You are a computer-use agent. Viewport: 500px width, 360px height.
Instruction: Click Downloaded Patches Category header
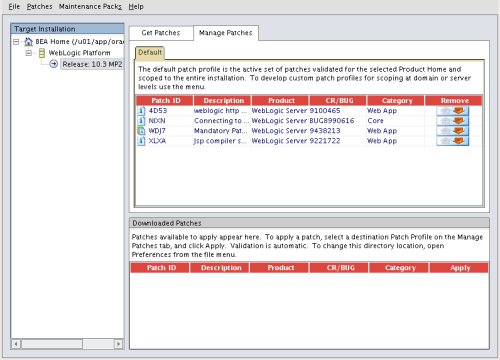(399, 268)
